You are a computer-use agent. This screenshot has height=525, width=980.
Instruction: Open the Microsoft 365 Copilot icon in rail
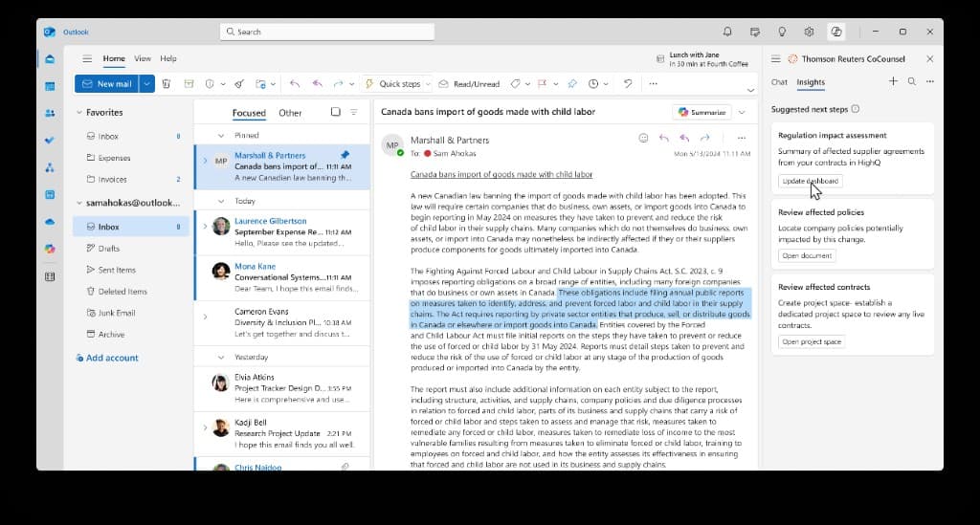point(50,249)
